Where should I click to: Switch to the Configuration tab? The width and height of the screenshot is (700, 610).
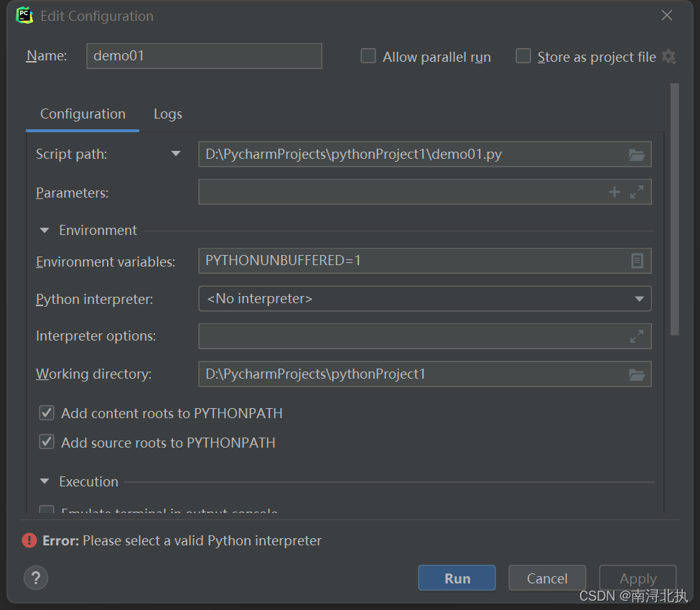82,114
